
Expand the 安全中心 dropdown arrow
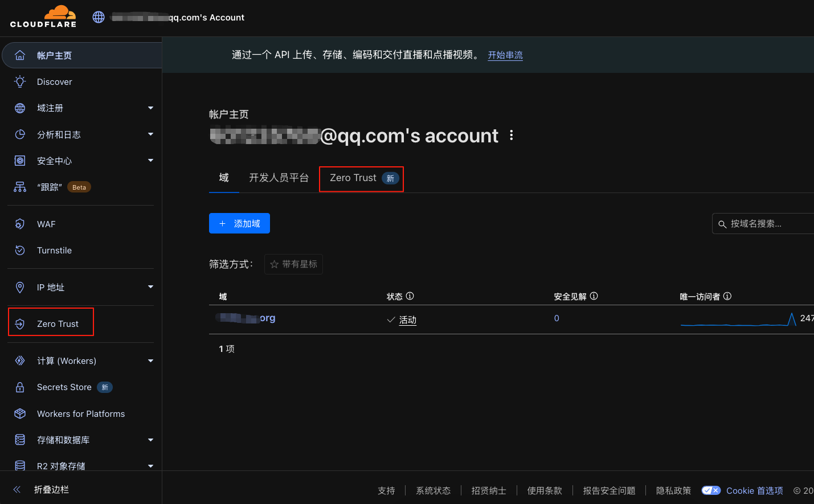pyautogui.click(x=150, y=161)
